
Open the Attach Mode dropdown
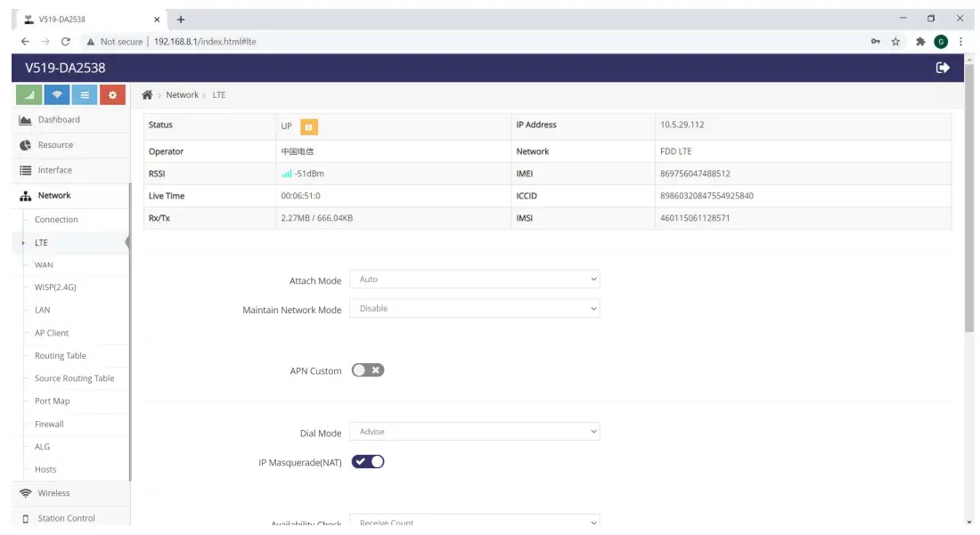(x=474, y=279)
